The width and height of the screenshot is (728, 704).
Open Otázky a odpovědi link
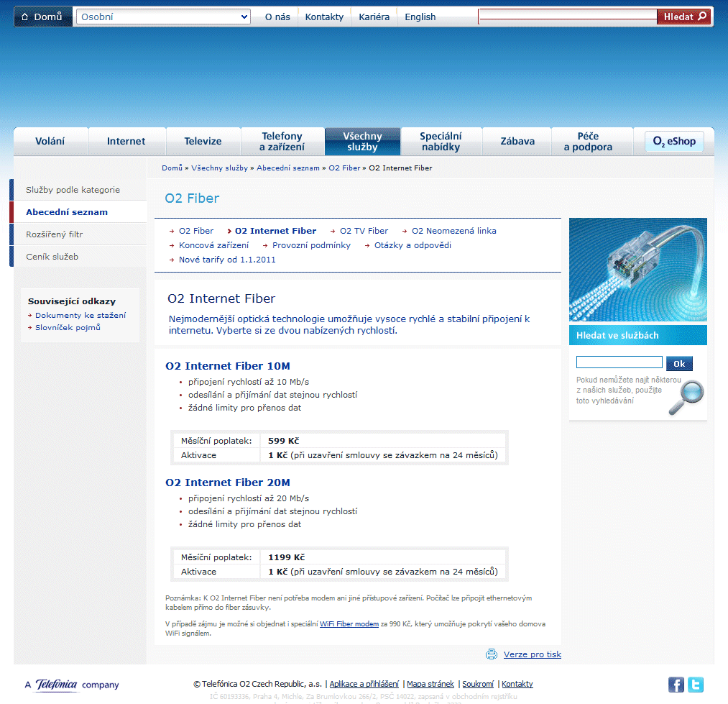413,245
